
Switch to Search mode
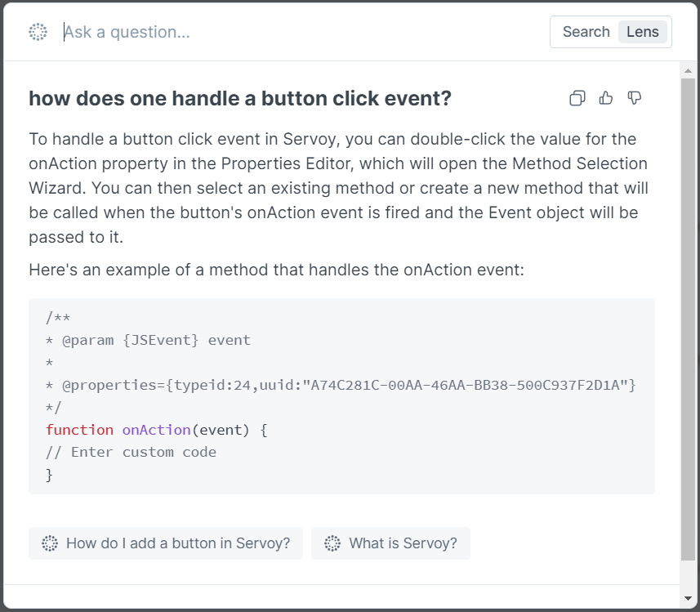click(586, 32)
